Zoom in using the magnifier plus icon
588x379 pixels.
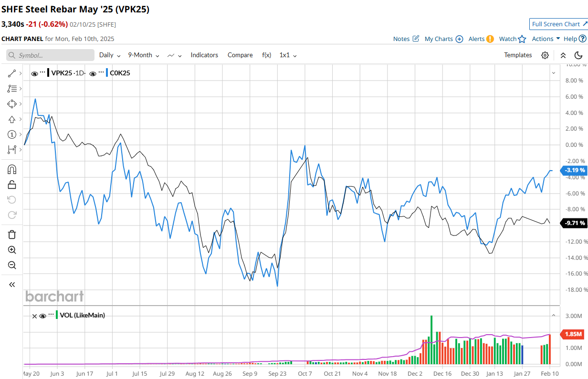tap(12, 250)
